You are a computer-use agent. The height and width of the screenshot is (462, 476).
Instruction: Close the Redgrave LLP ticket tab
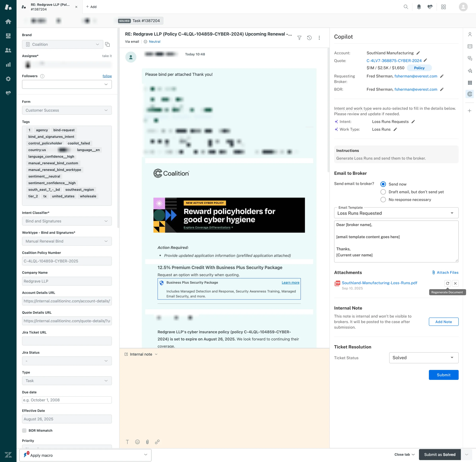click(76, 7)
